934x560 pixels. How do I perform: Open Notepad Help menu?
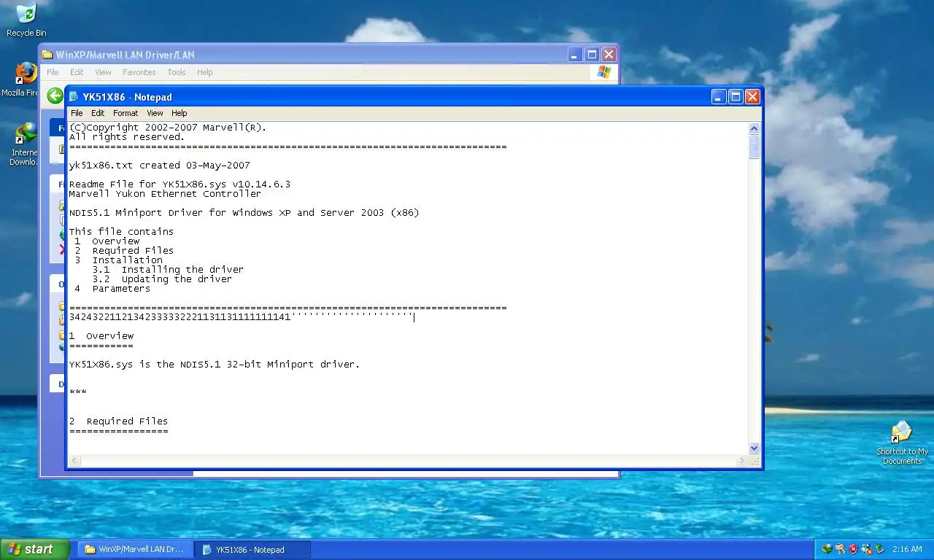pos(180,113)
